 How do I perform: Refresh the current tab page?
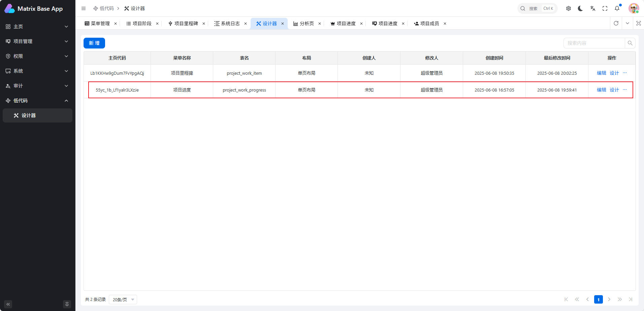tap(616, 23)
